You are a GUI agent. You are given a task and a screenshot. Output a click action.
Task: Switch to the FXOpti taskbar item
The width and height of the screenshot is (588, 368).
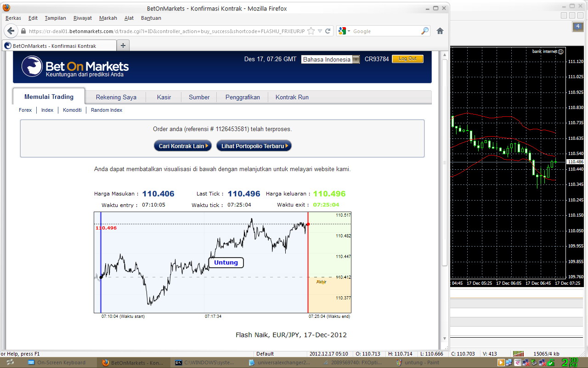[353, 362]
